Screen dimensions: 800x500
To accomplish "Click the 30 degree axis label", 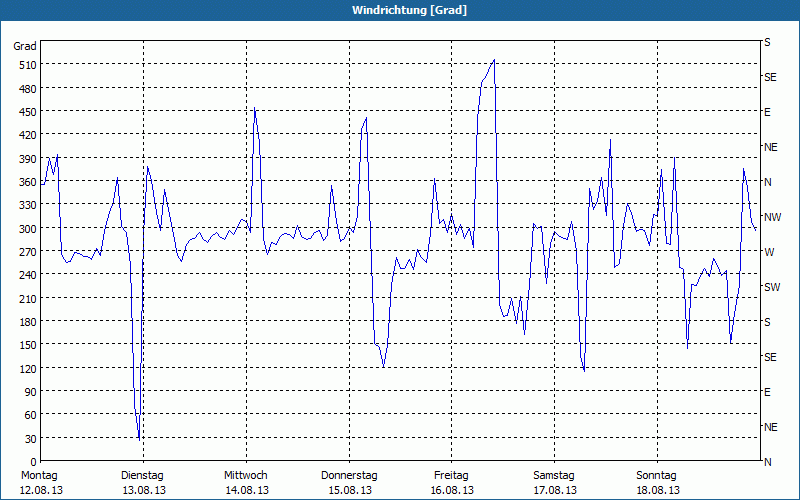I will point(31,439).
